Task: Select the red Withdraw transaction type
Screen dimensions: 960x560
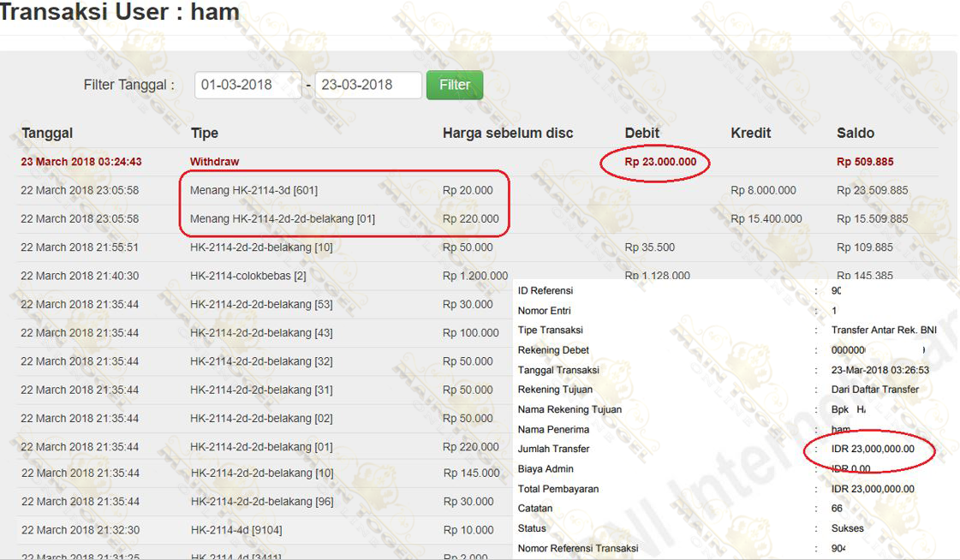Action: pos(214,162)
